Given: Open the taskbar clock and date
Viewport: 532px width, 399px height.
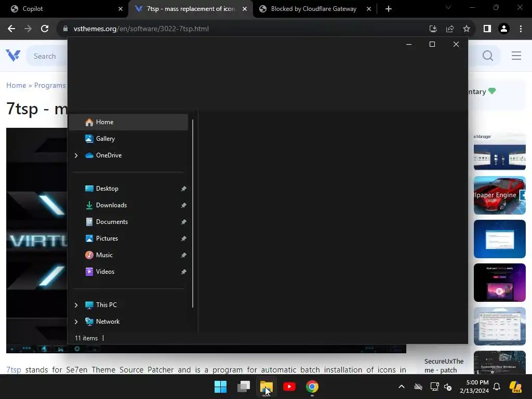Looking at the screenshot, I should pos(474,387).
